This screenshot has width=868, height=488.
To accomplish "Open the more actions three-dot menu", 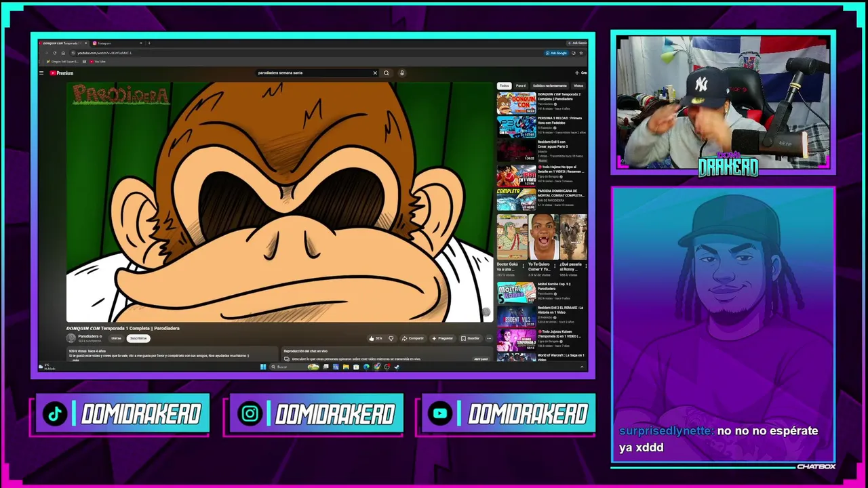I will [x=489, y=338].
